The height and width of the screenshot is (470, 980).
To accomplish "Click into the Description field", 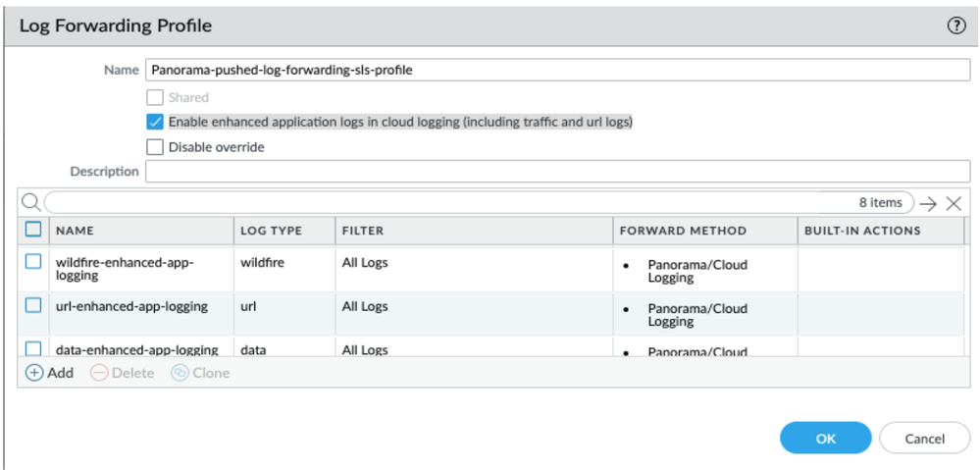I will tap(557, 172).
